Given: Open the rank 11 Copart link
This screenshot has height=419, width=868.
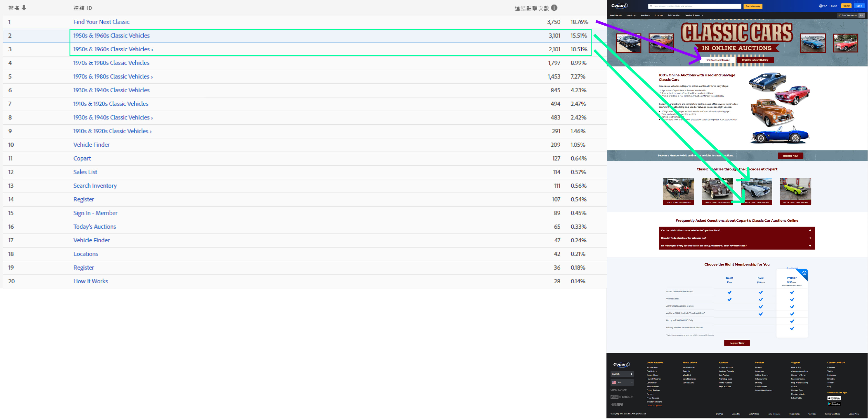Looking at the screenshot, I should pos(82,159).
